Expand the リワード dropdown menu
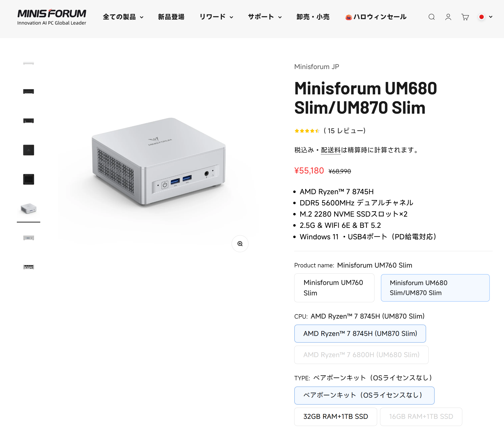Image resolution: width=504 pixels, height=433 pixels. 216,17
